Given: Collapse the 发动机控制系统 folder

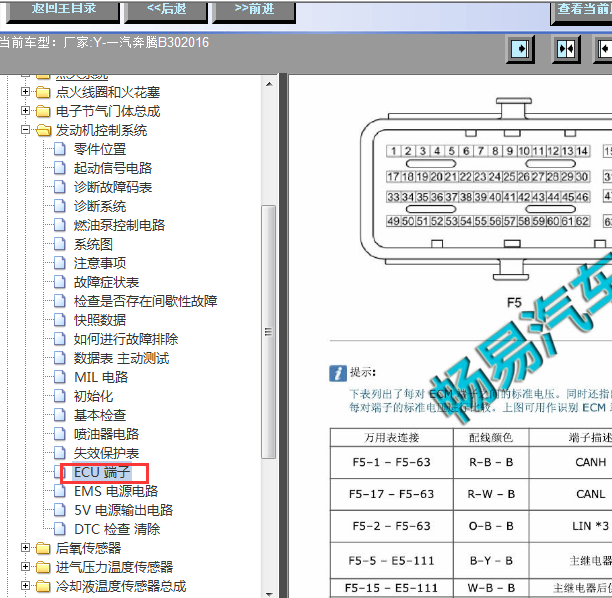Looking at the screenshot, I should (25, 130).
